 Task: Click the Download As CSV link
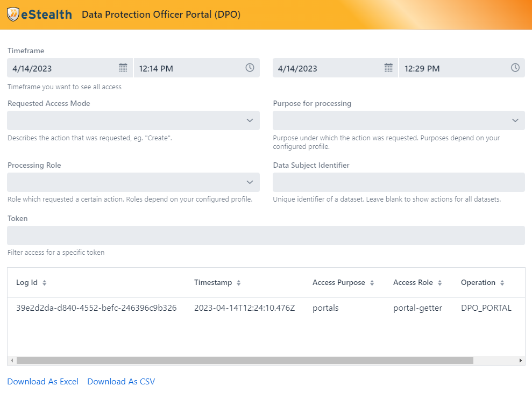pyautogui.click(x=121, y=382)
